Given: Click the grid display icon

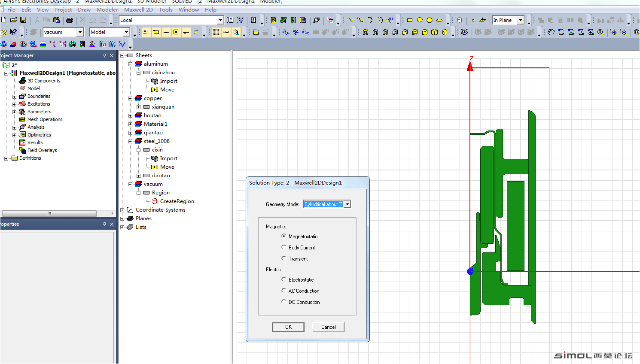Looking at the screenshot, I should (x=216, y=32).
